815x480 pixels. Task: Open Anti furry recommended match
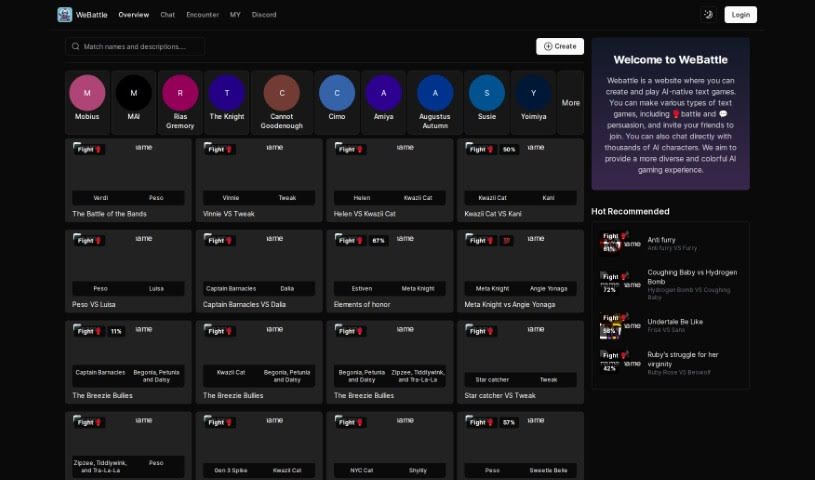[x=661, y=240]
